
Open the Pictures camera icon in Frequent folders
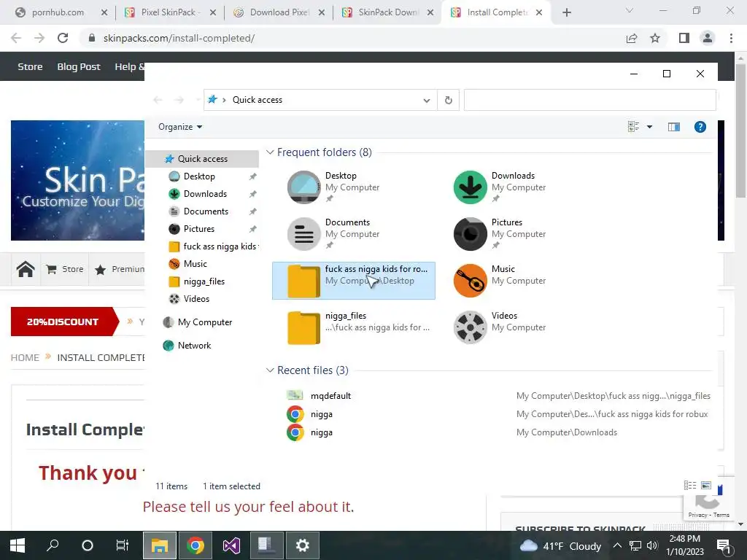(471, 234)
